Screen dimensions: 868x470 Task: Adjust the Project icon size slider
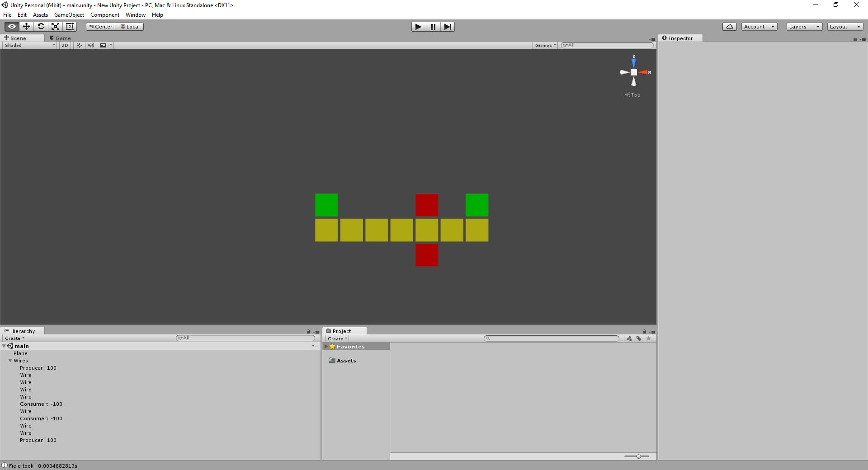click(638, 456)
